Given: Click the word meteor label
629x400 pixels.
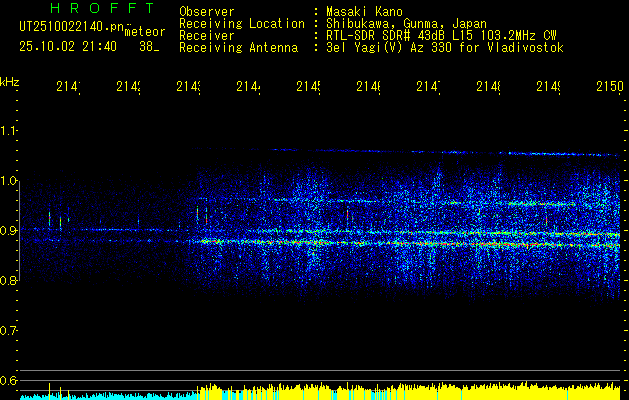Looking at the screenshot, I should pyautogui.click(x=145, y=32).
